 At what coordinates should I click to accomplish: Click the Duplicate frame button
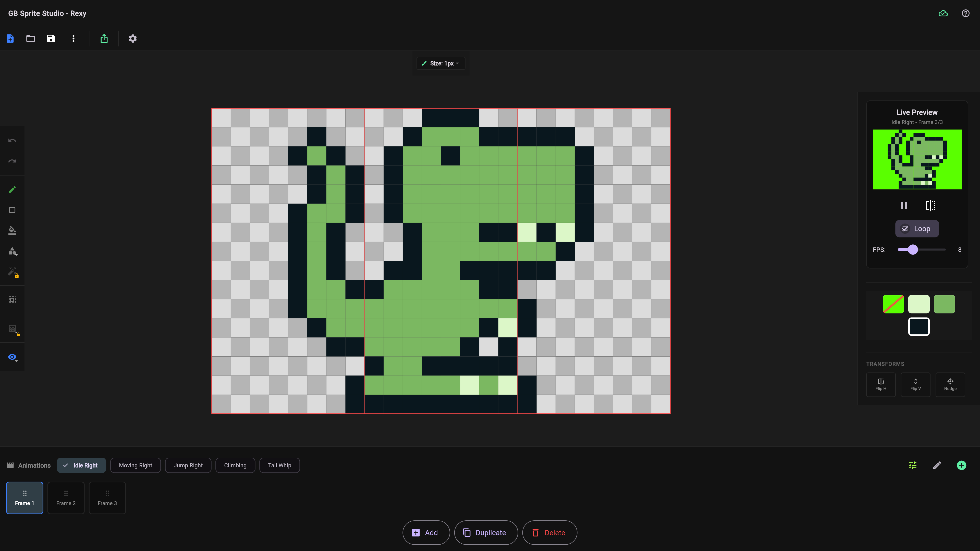pos(486,532)
